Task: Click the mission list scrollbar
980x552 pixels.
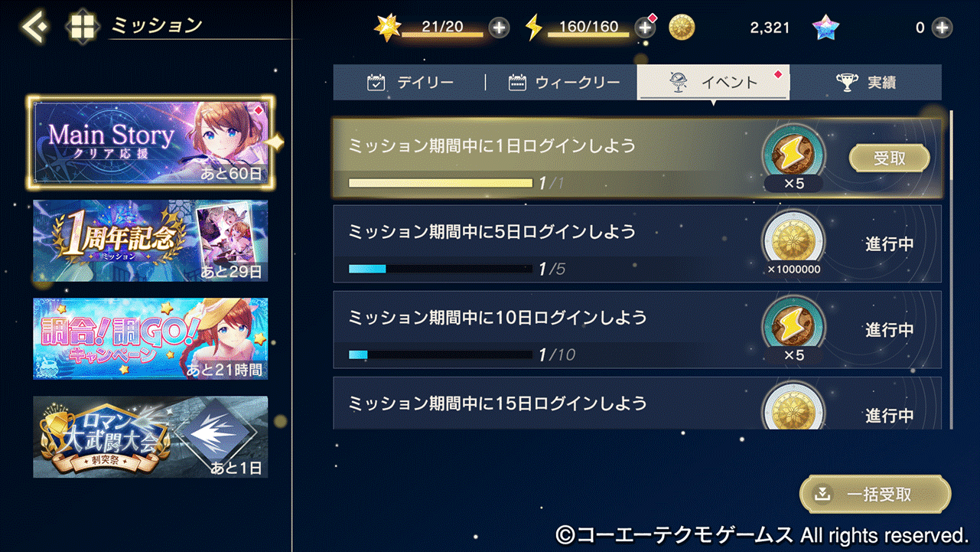Action: 951,145
